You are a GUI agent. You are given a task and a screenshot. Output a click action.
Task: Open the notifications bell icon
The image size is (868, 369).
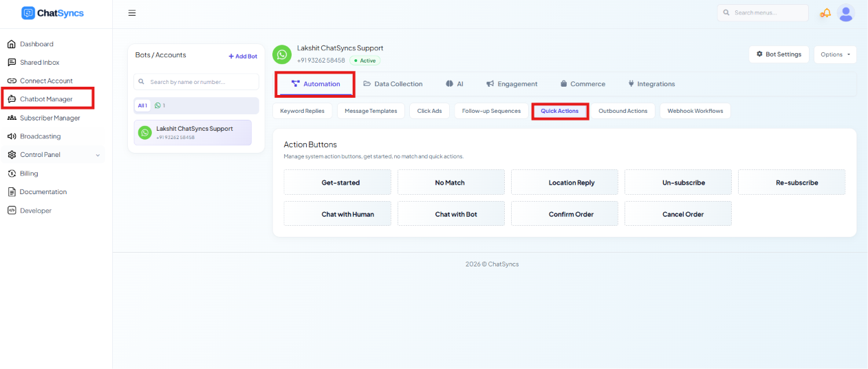825,13
